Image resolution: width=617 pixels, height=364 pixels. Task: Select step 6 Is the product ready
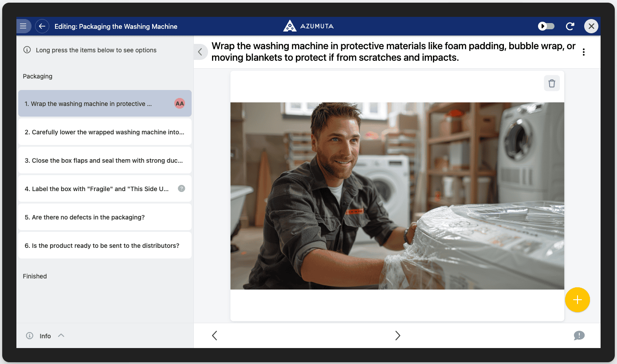(x=105, y=246)
